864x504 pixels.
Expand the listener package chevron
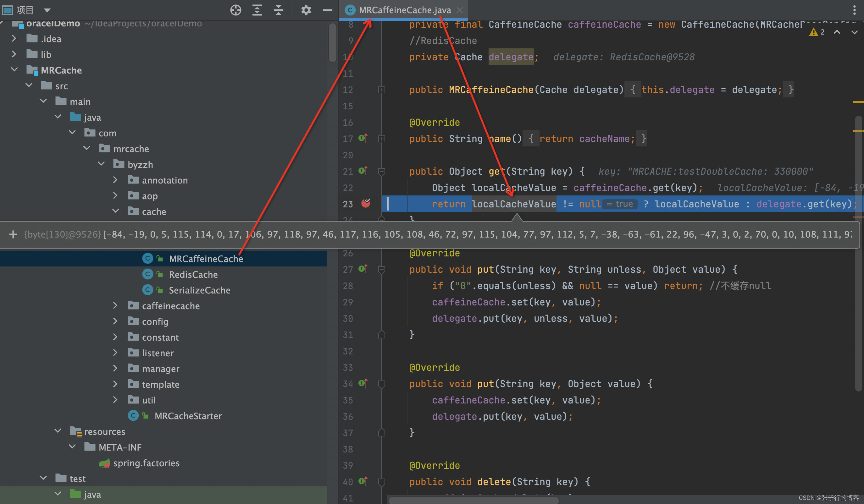click(115, 352)
